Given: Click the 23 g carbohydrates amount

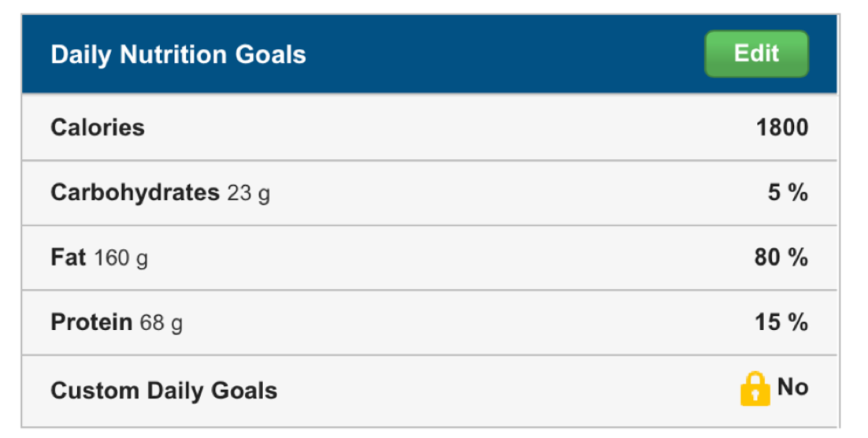Looking at the screenshot, I should [248, 193].
